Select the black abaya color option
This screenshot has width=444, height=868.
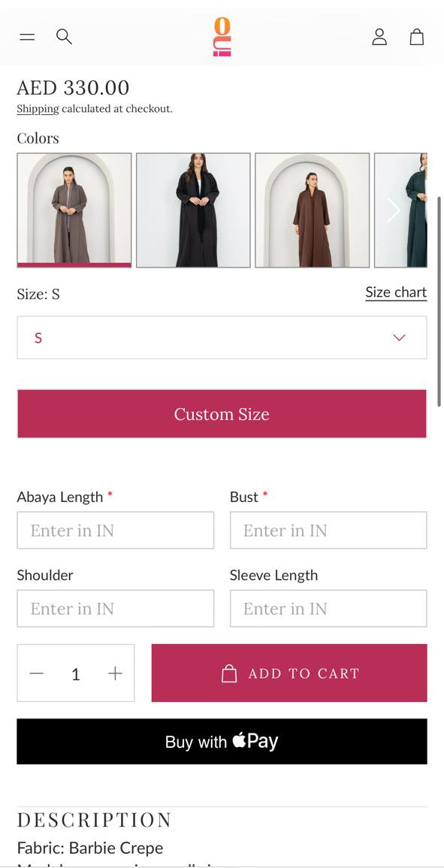pyautogui.click(x=192, y=210)
